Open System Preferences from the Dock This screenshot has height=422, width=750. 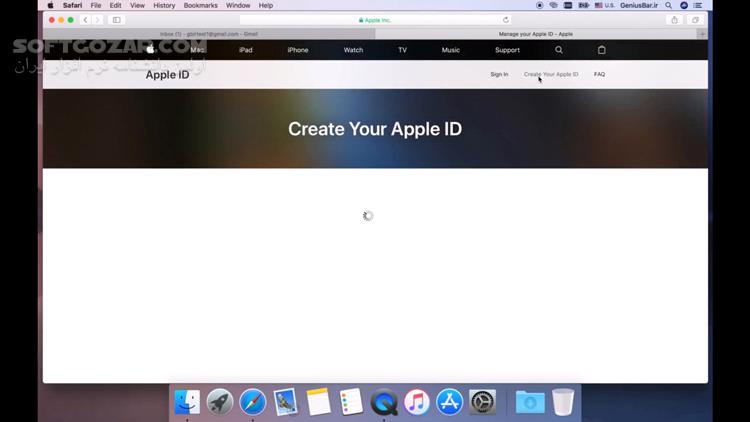click(482, 402)
